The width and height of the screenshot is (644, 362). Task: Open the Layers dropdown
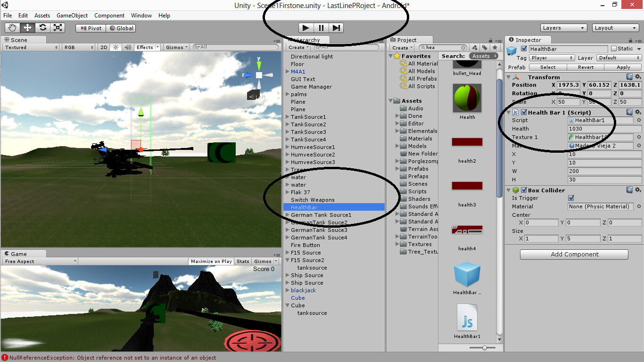click(x=563, y=28)
